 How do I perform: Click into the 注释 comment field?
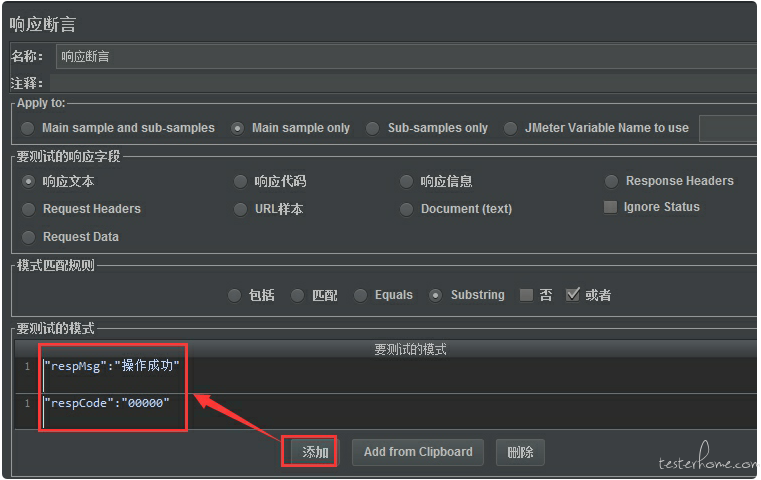point(403,83)
